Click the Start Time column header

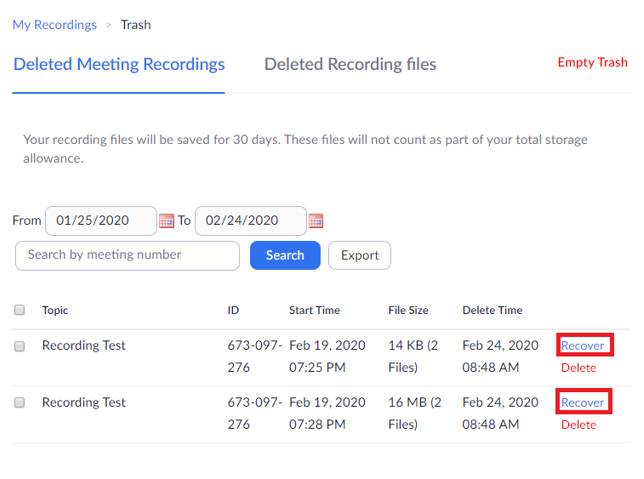315,310
